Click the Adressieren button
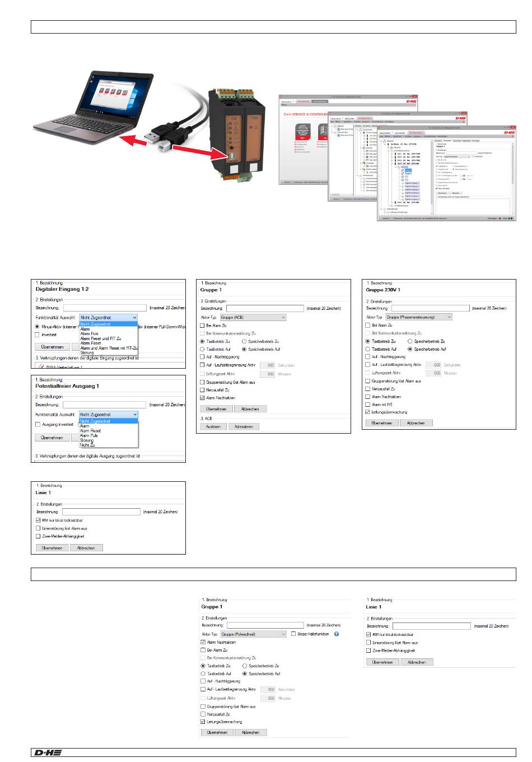Image resolution: width=532 pixels, height=762 pixels. (244, 426)
